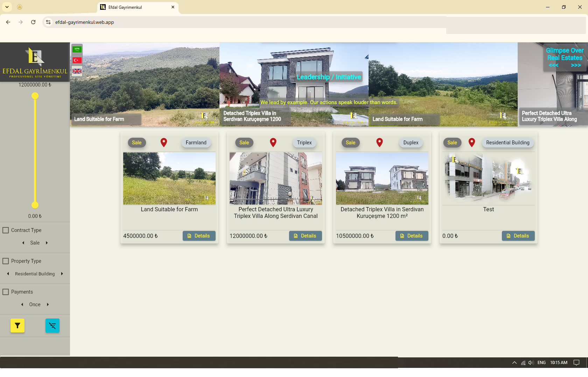The width and height of the screenshot is (588, 377).
Task: Select previous Property Type before Residential Building
Action: point(8,274)
